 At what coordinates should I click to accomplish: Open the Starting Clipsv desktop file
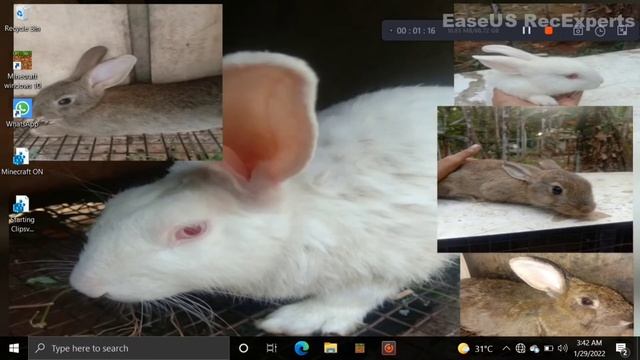click(x=22, y=213)
